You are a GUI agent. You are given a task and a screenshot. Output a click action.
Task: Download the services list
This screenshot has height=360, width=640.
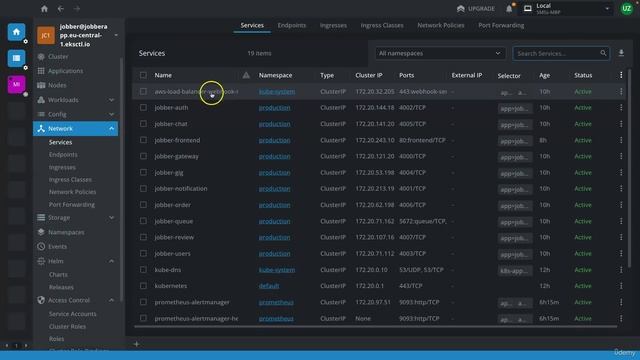(x=621, y=53)
